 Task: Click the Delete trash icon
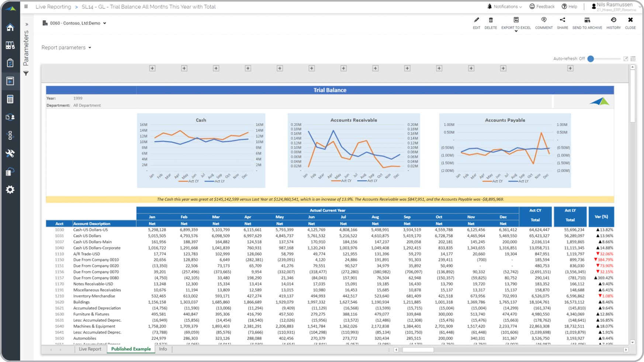[491, 20]
